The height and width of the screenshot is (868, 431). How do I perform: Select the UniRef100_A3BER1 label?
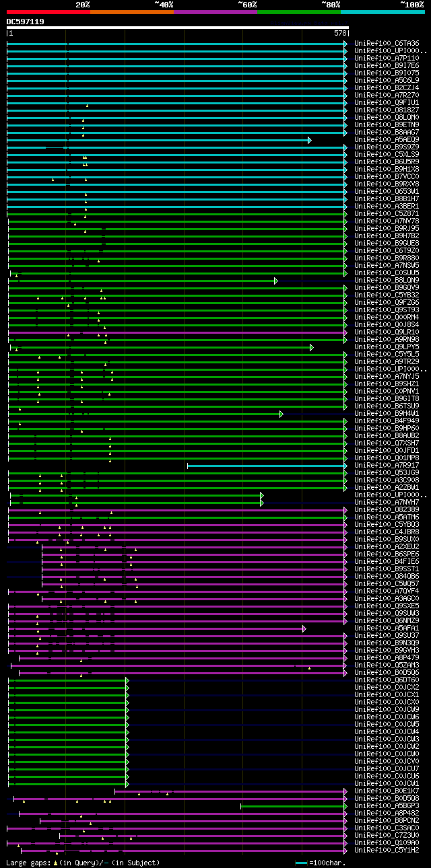tap(387, 207)
